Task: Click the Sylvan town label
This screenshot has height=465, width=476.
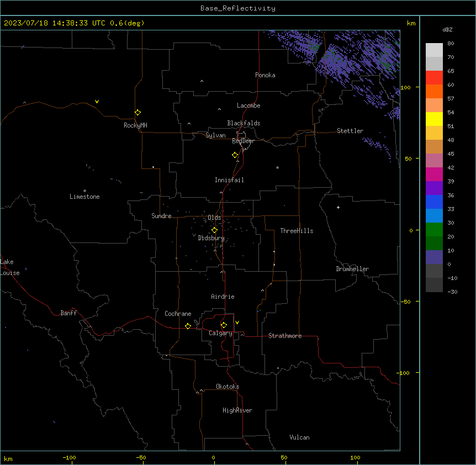Action: (215, 135)
